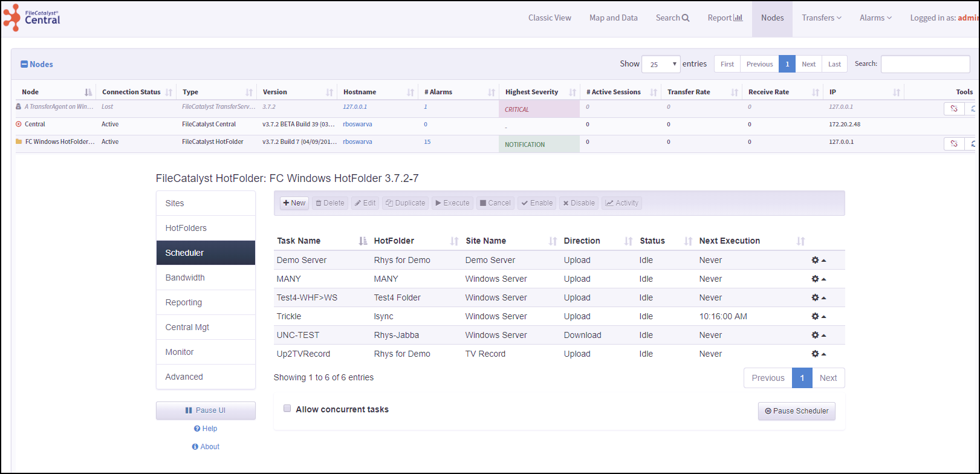Screen dimensions: 980x474
Task: Click disconnect icon for FC Windows HotFolder node
Action: 954,144
